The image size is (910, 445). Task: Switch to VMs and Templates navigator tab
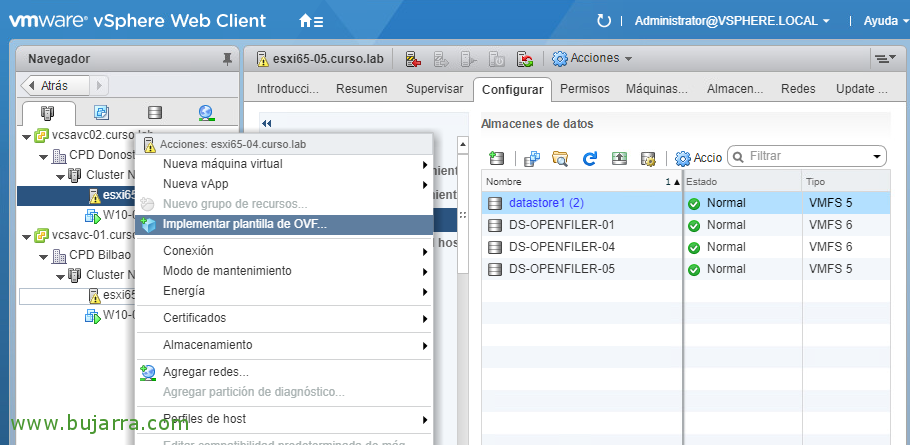coord(102,112)
